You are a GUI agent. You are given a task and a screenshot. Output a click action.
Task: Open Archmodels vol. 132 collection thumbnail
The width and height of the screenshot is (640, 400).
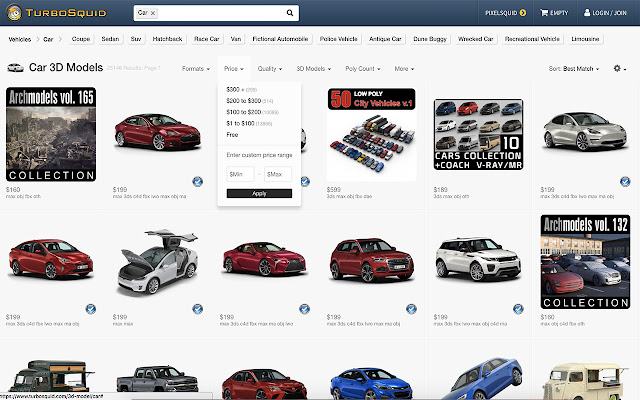(x=585, y=262)
